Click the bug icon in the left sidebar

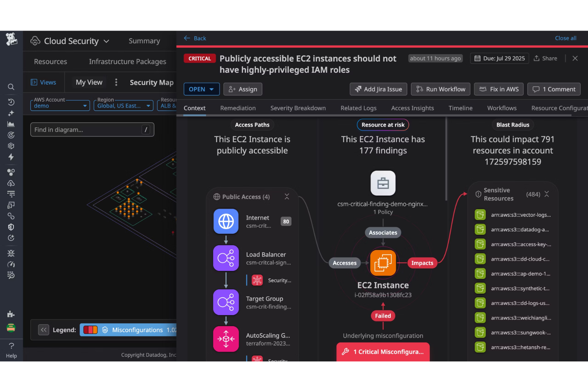(x=11, y=253)
